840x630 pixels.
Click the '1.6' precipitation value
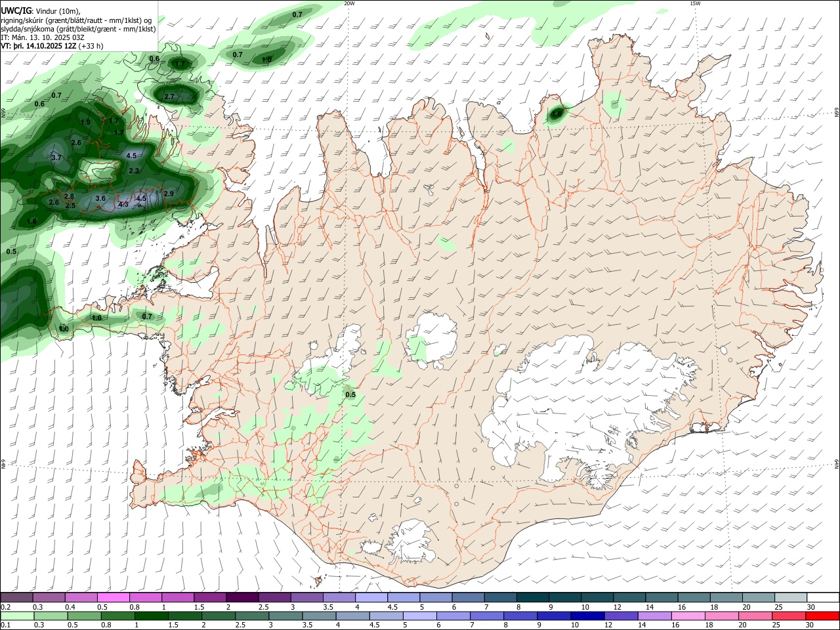(x=32, y=222)
